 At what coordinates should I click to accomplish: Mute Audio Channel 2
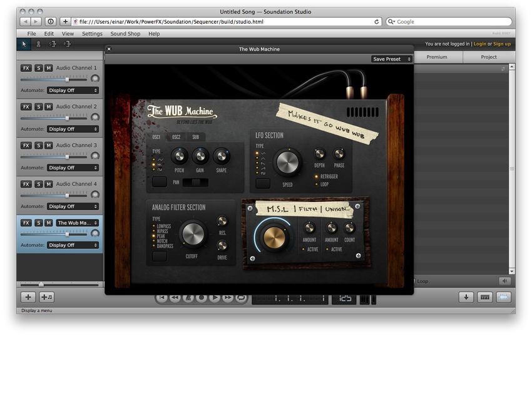click(x=49, y=107)
